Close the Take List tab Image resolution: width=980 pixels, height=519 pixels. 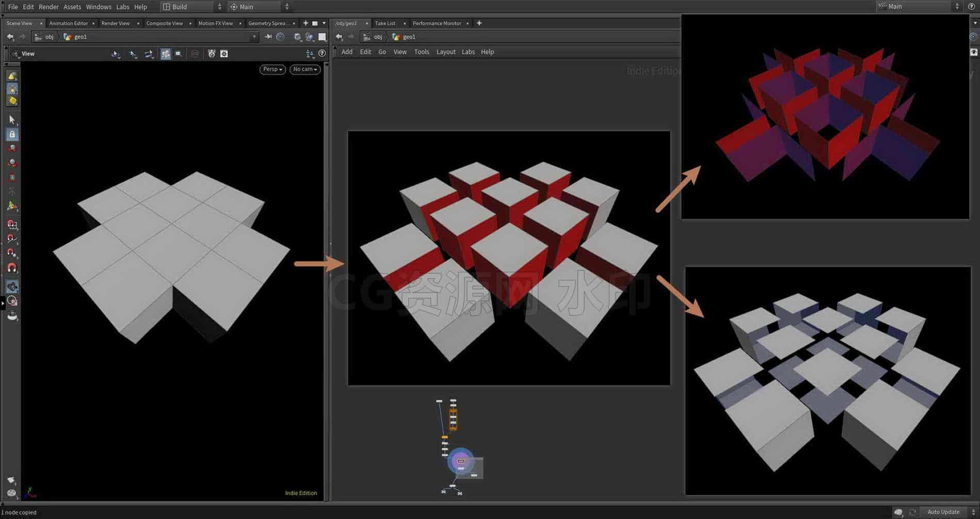[405, 23]
